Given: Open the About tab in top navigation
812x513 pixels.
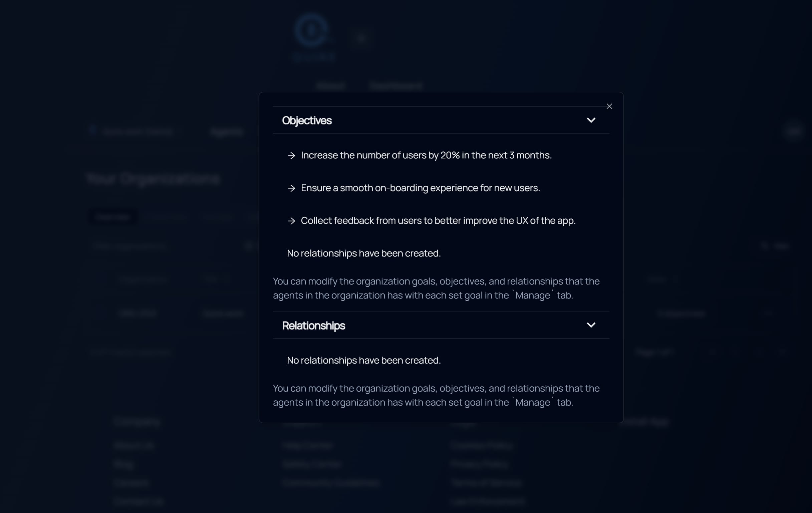Looking at the screenshot, I should [330, 86].
